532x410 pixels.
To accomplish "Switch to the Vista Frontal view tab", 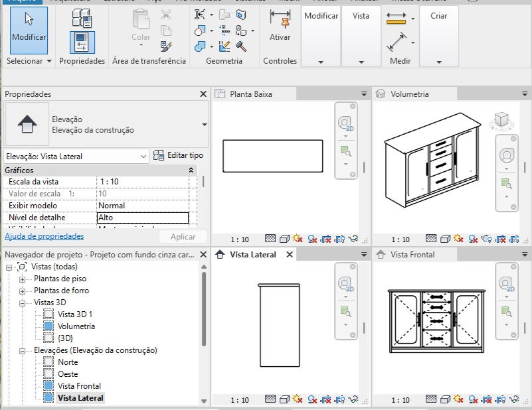I will coord(415,255).
